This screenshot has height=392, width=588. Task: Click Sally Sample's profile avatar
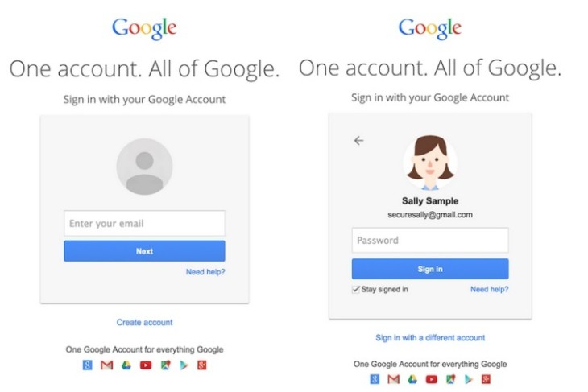[x=430, y=163]
